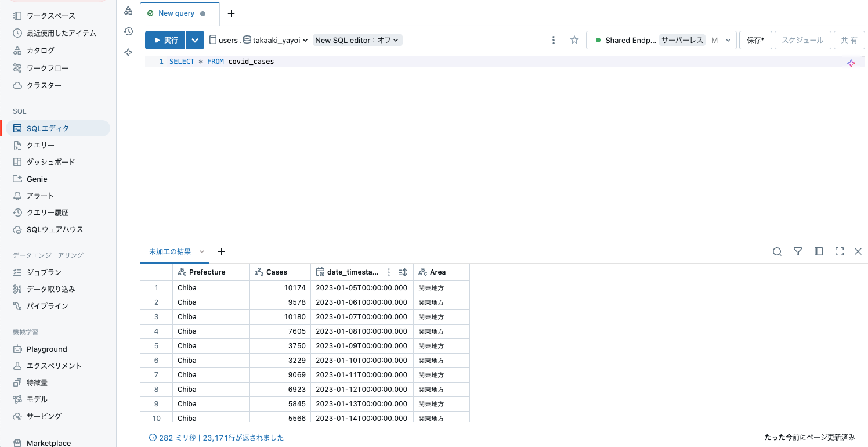Expand the results to fullscreen view
The image size is (868, 447).
click(x=840, y=251)
